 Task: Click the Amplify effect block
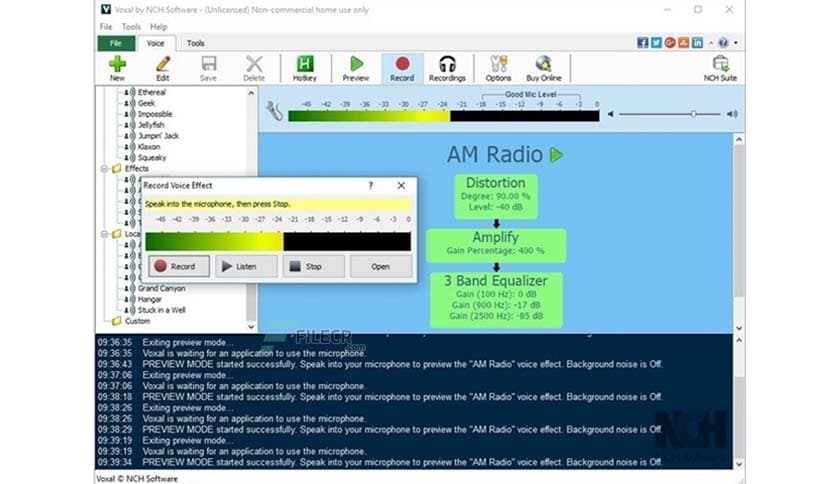(x=496, y=245)
